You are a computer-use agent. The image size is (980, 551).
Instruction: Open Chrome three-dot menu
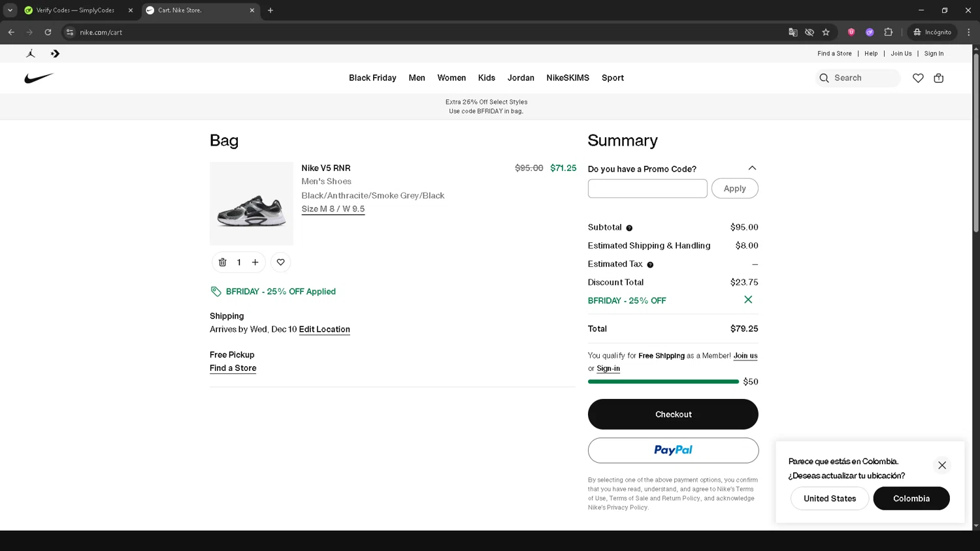969,32
